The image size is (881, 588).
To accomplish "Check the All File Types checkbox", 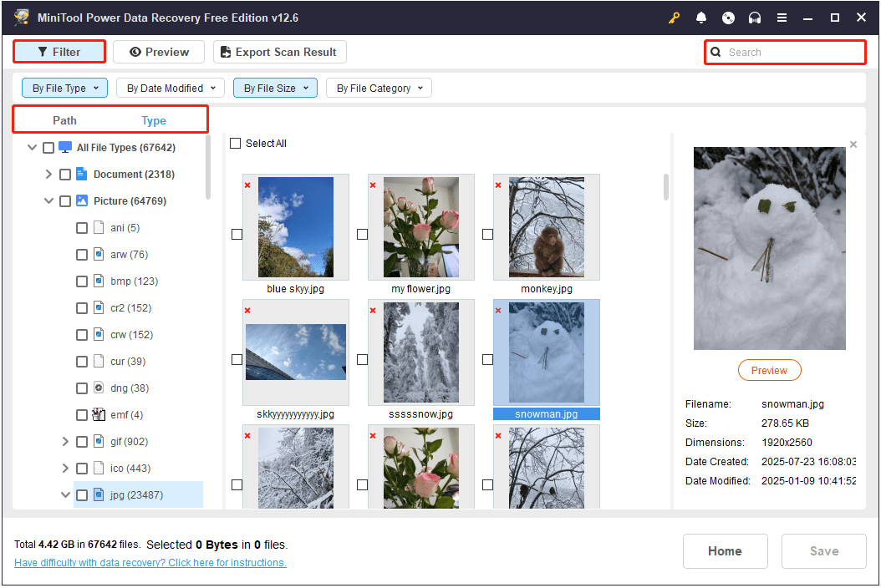I will [48, 147].
